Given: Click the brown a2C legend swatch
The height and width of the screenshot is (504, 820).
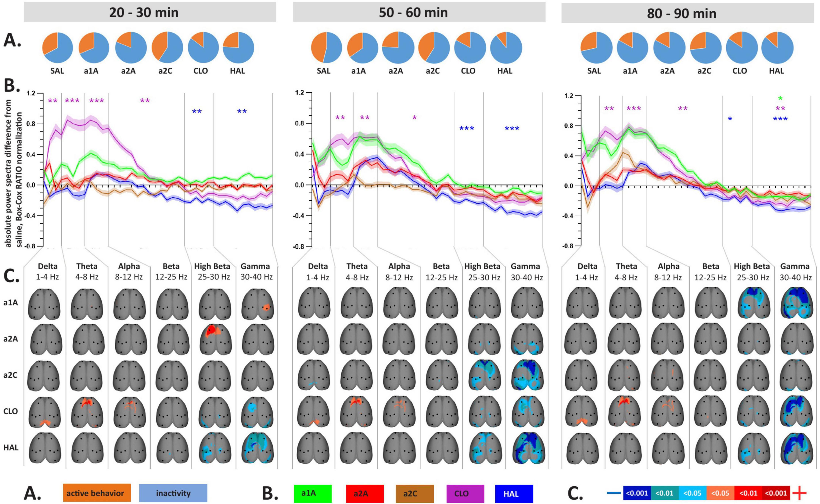Looking at the screenshot, I should (415, 493).
